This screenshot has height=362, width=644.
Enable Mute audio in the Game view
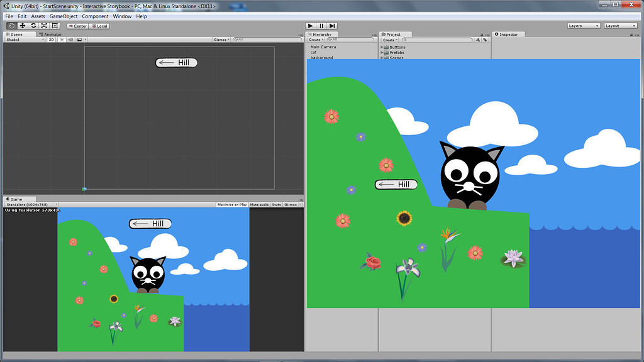tap(259, 204)
